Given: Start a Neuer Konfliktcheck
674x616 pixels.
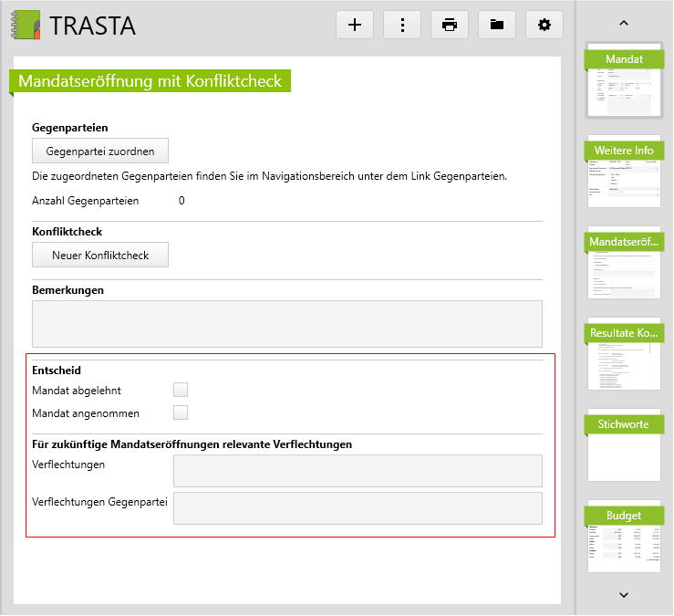Looking at the screenshot, I should [100, 256].
